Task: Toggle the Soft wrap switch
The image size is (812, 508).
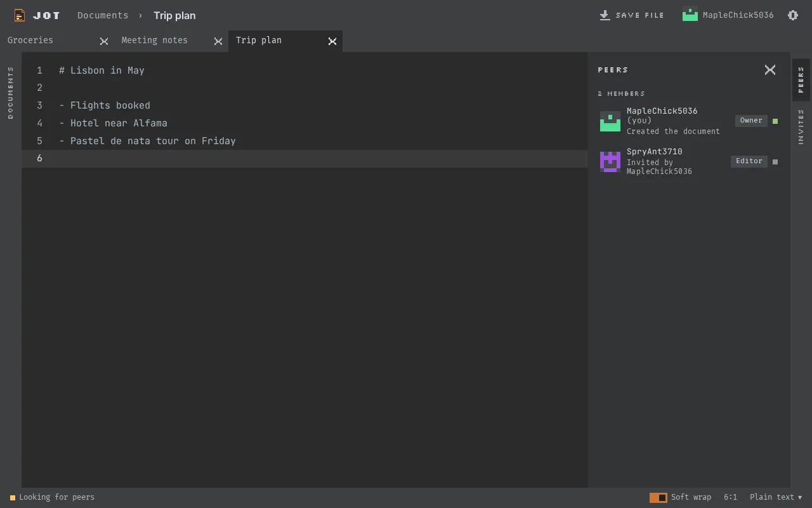Action: (x=658, y=498)
